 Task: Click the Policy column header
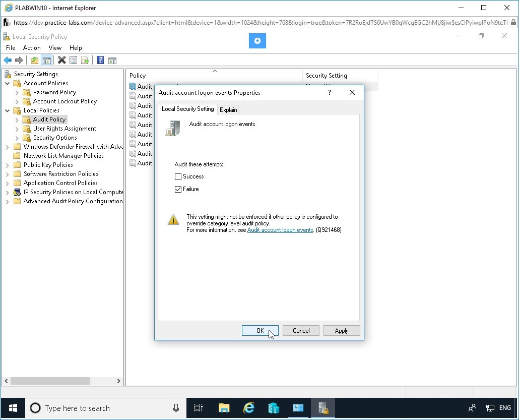215,76
